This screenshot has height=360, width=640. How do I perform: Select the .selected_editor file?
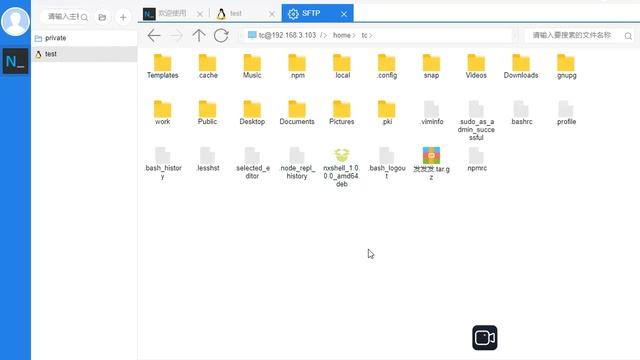tap(252, 163)
